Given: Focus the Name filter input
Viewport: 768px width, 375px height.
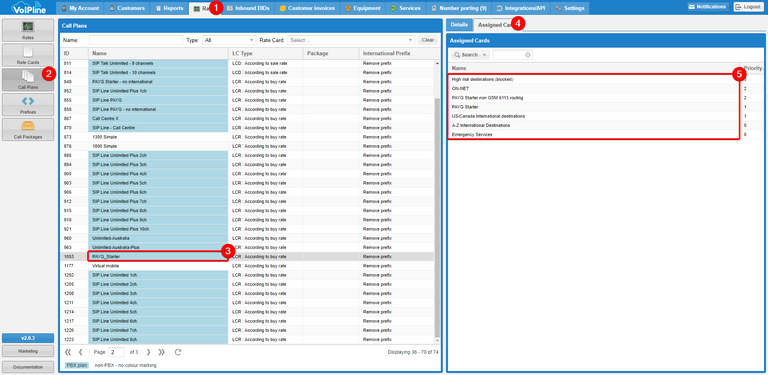Looking at the screenshot, I should tap(136, 40).
